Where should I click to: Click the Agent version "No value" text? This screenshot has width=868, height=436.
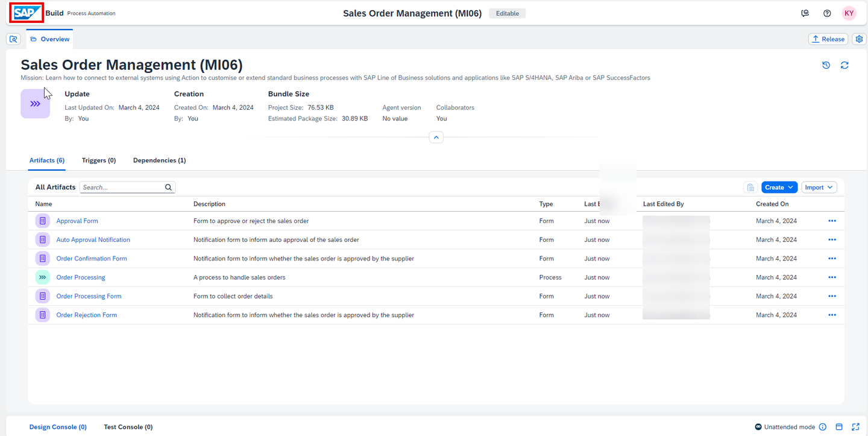click(395, 119)
